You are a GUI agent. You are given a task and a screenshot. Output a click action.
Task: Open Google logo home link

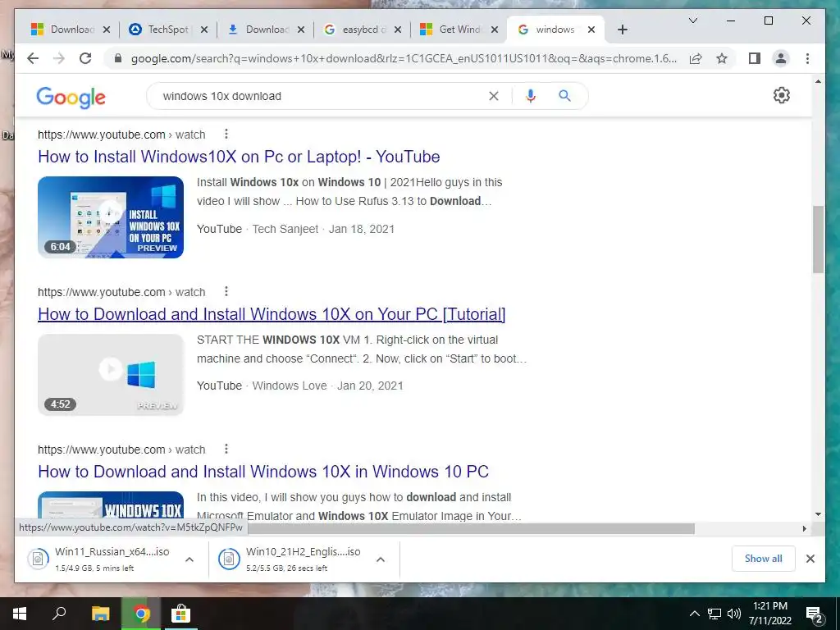[71, 98]
